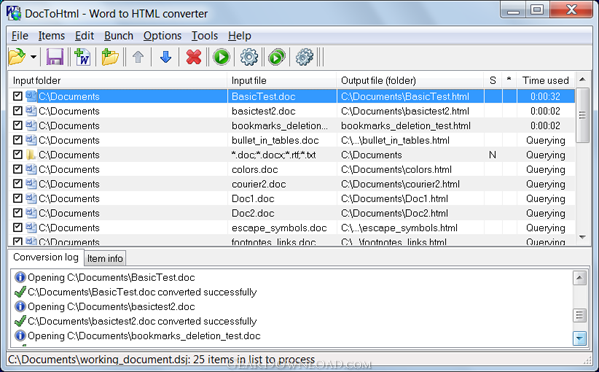Screen dimensions: 599x372
Task: Open the File menu
Action: (20, 36)
